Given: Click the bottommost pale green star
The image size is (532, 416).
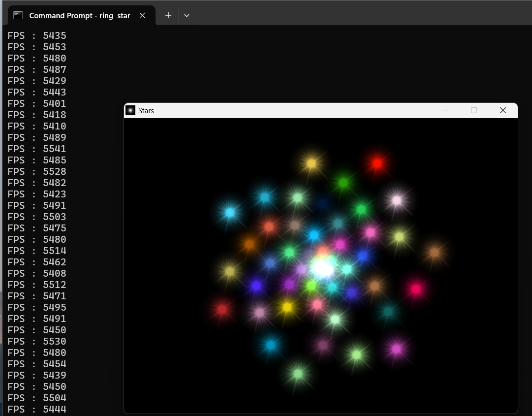Looking at the screenshot, I should point(298,374).
